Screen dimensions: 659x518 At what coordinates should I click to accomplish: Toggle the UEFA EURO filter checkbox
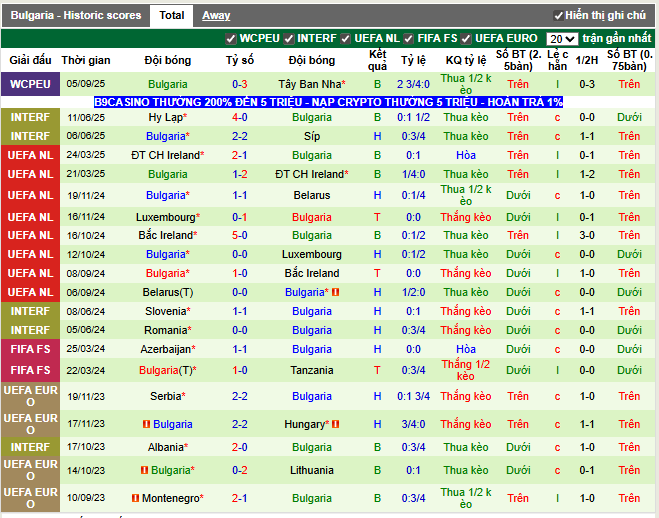(x=466, y=39)
